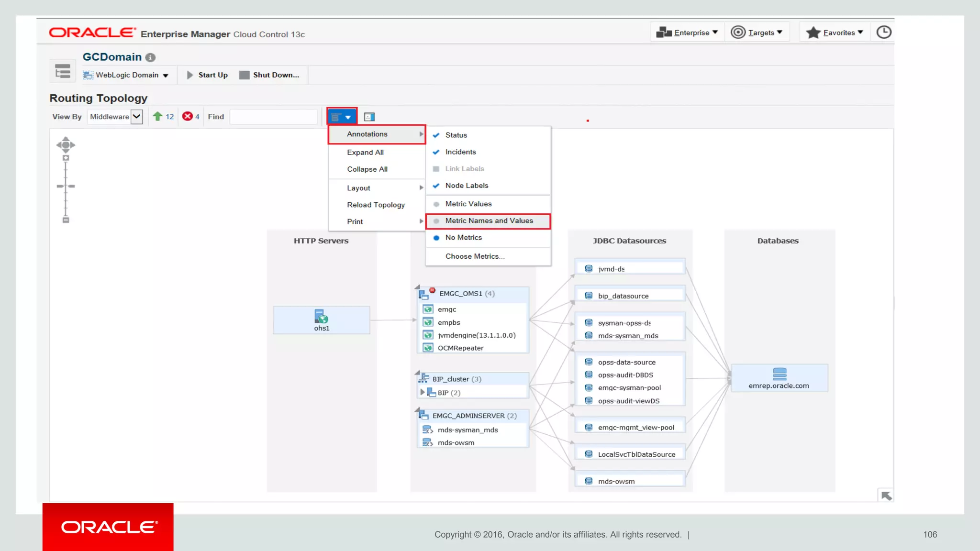Click the ohs1 HTTP server icon
The image size is (980, 551).
321,316
